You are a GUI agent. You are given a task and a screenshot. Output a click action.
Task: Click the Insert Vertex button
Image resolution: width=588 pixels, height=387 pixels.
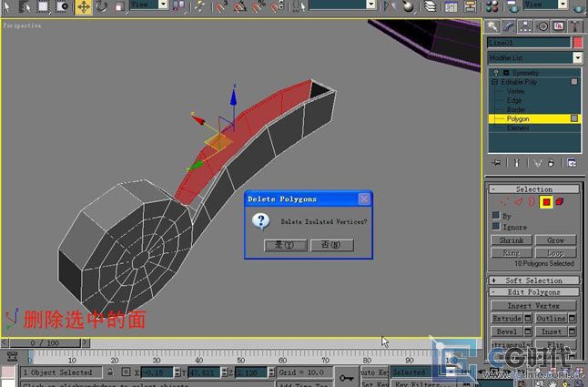[533, 306]
